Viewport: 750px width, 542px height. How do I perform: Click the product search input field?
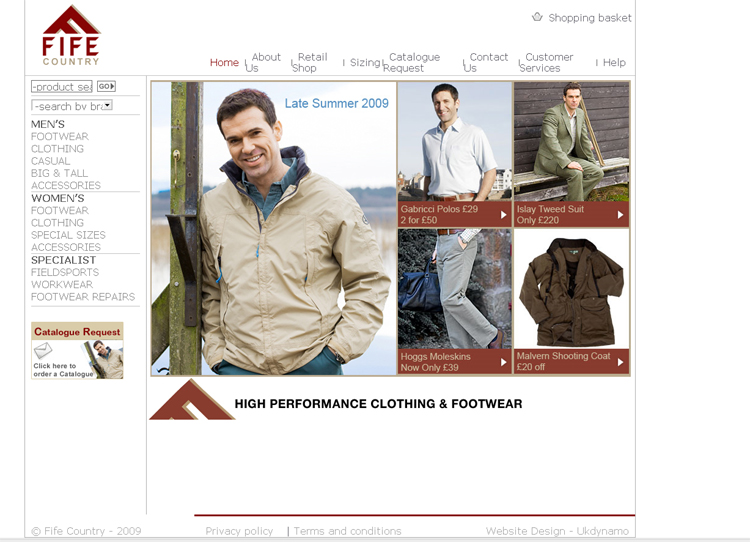[x=61, y=87]
